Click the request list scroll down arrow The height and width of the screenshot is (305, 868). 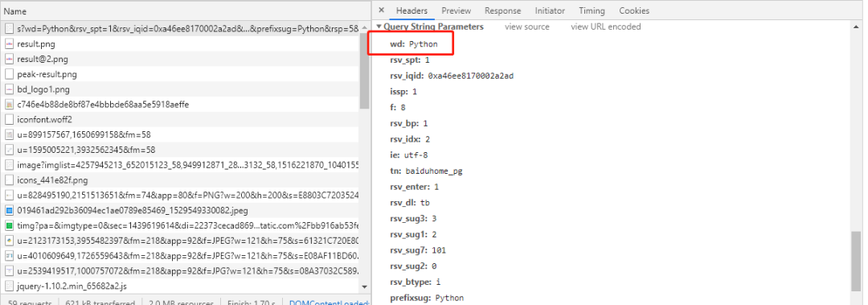[364, 286]
